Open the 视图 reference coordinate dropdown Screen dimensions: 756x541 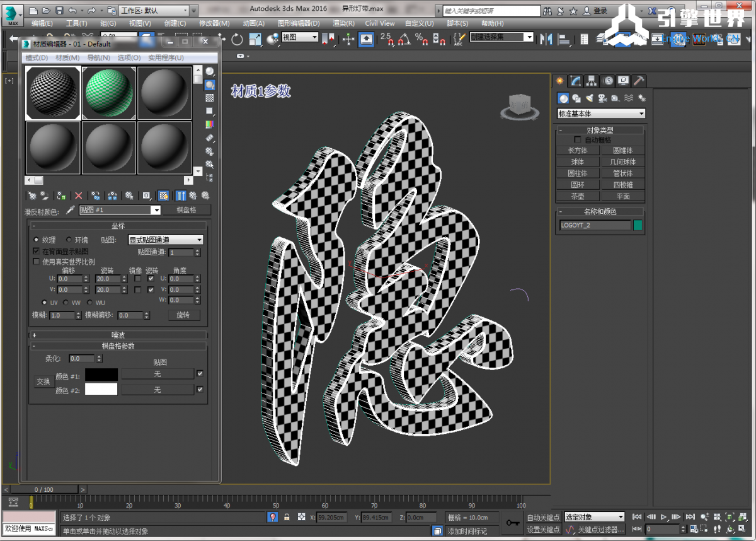[300, 37]
